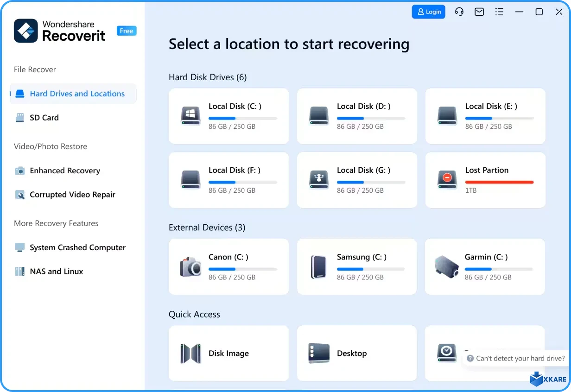Click the Disk Image icon
Screen dimensions: 571x392
190,353
